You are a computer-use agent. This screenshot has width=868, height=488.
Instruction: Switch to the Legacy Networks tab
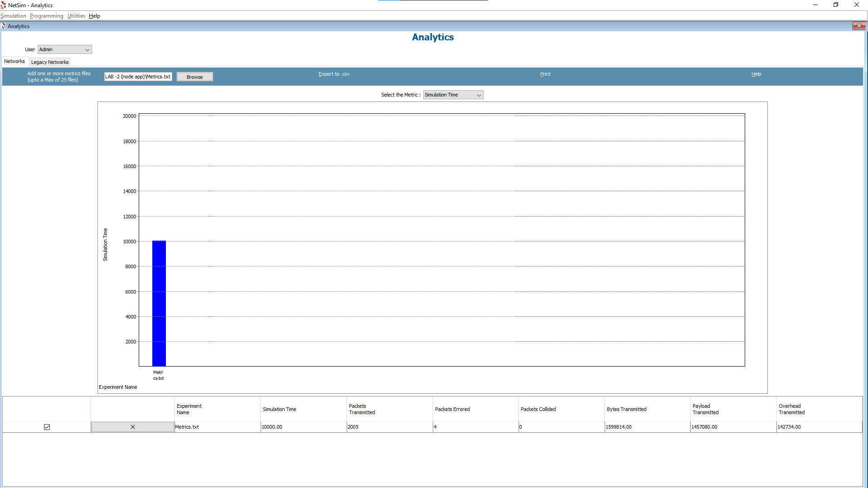pos(50,62)
